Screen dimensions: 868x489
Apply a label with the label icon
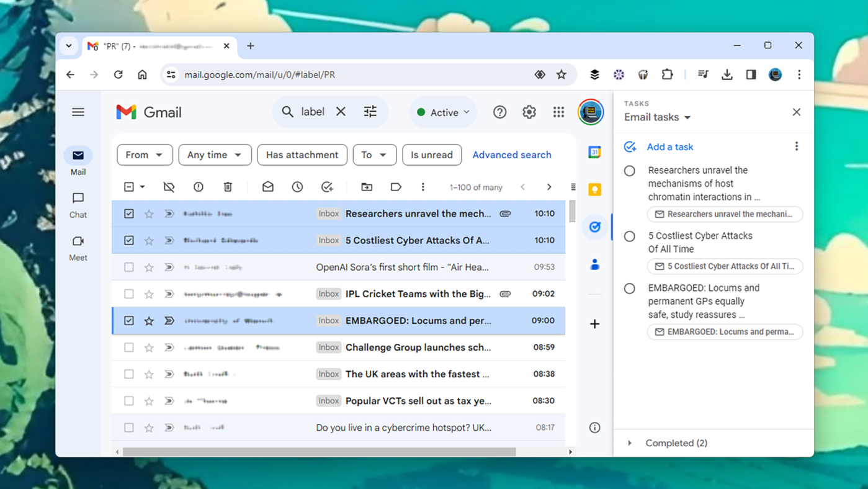pyautogui.click(x=397, y=186)
